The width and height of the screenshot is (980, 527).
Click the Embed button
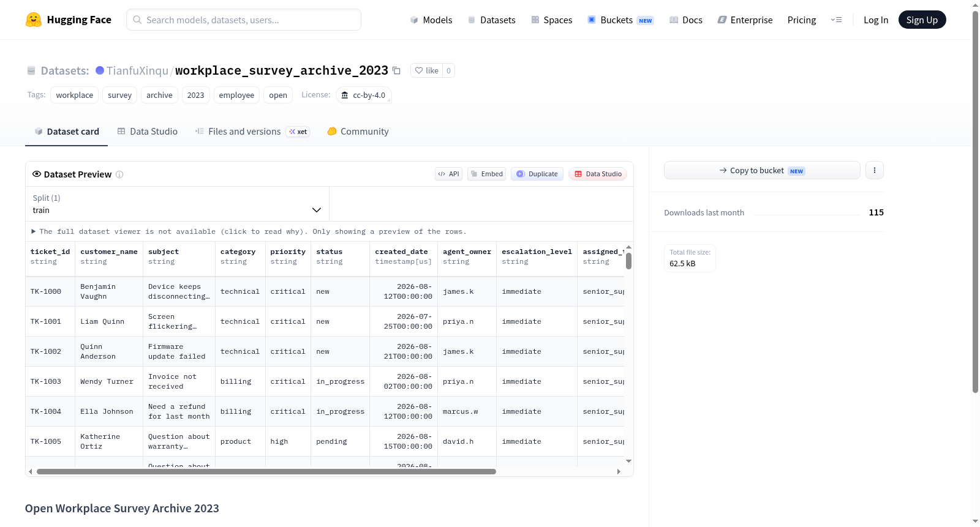point(487,174)
